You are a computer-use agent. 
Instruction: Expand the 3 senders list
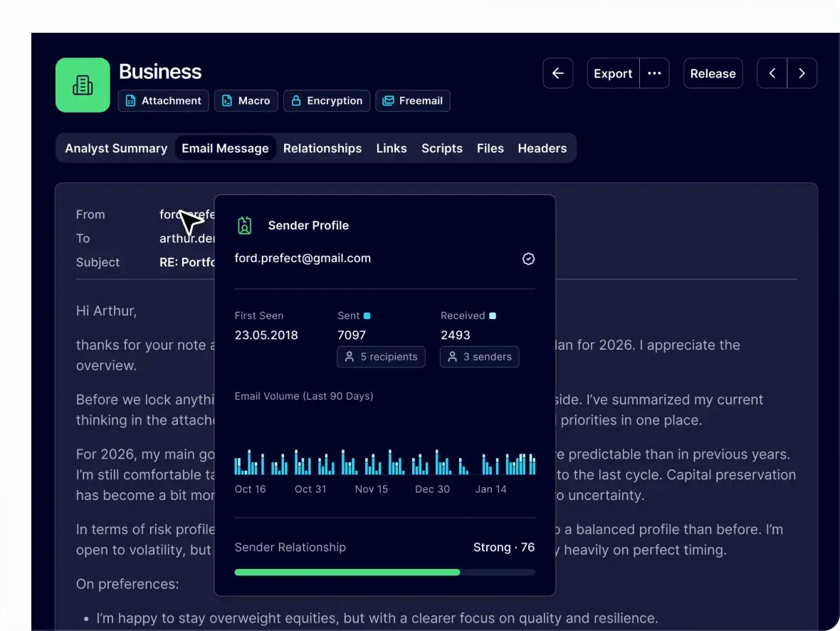coord(479,357)
